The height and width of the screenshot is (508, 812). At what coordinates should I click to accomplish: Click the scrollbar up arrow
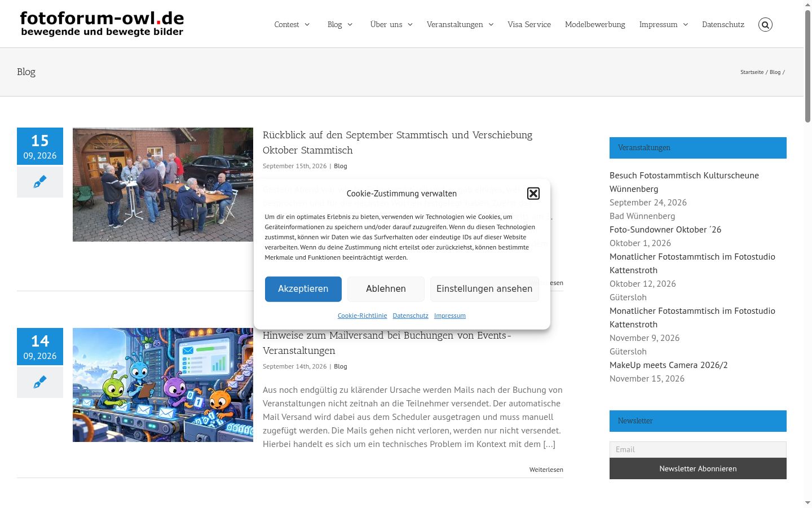click(x=807, y=5)
